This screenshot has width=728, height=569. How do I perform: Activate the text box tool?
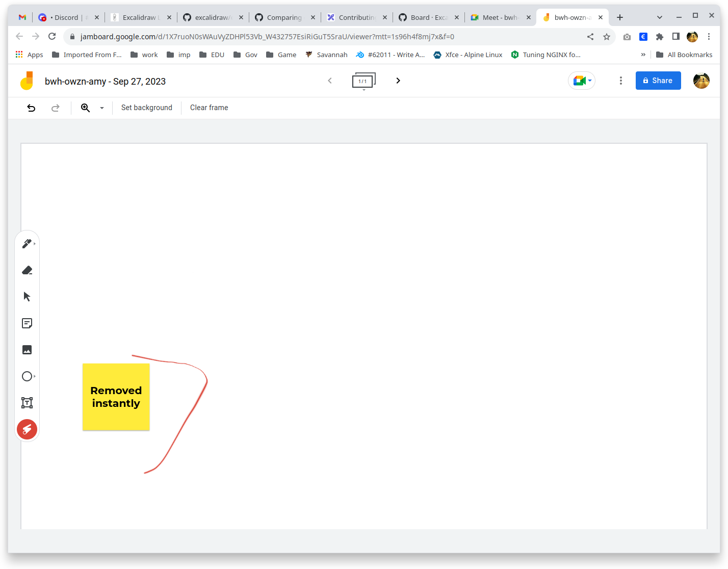pos(27,402)
